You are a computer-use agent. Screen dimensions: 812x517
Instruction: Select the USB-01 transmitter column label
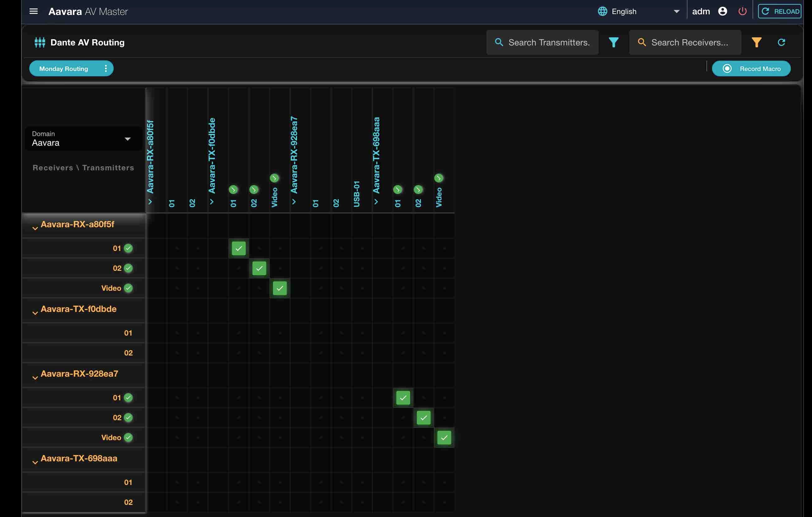tap(356, 194)
